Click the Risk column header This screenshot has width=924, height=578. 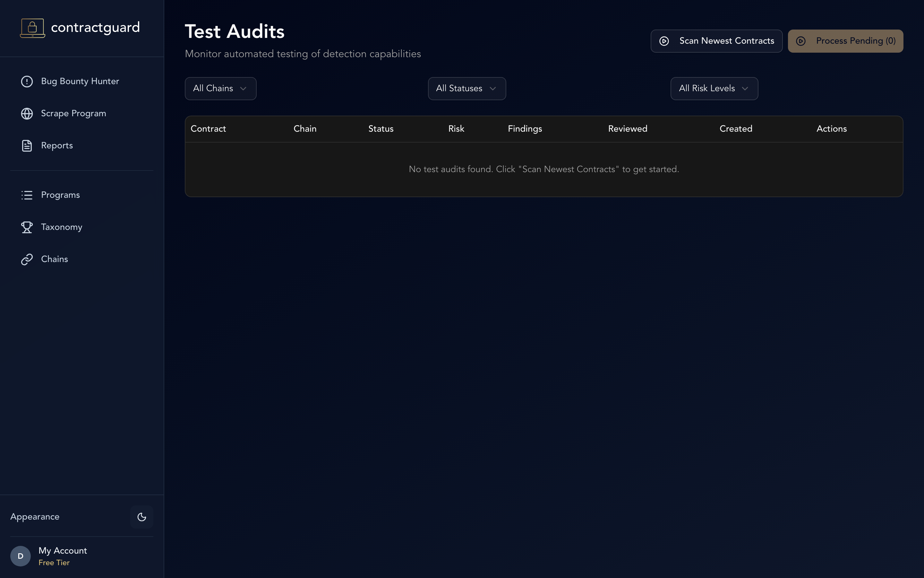456,129
